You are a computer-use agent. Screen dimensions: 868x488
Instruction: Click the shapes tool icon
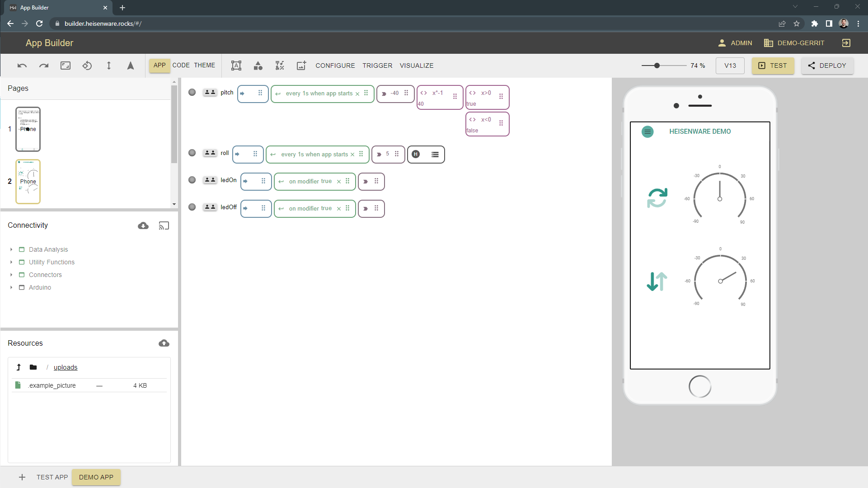coord(258,66)
